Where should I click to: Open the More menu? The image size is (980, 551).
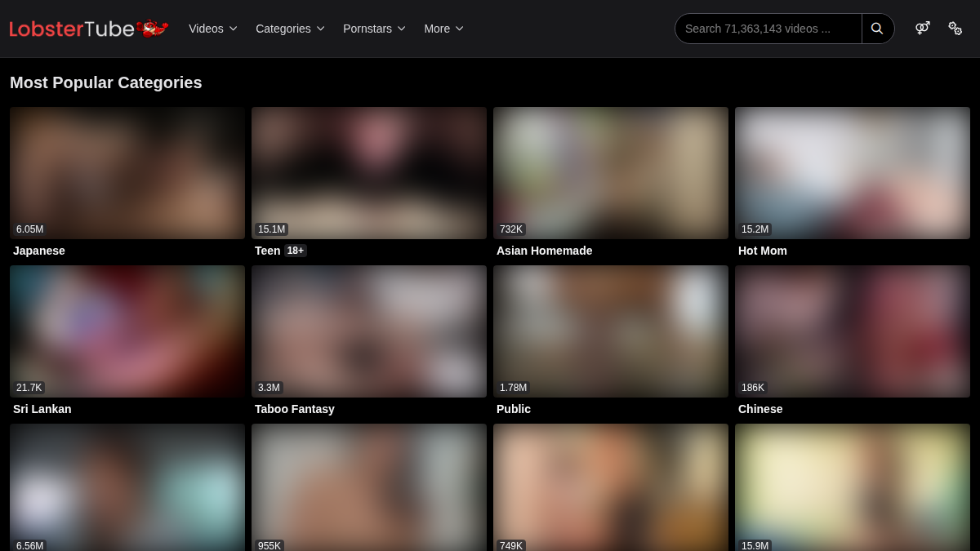[443, 29]
